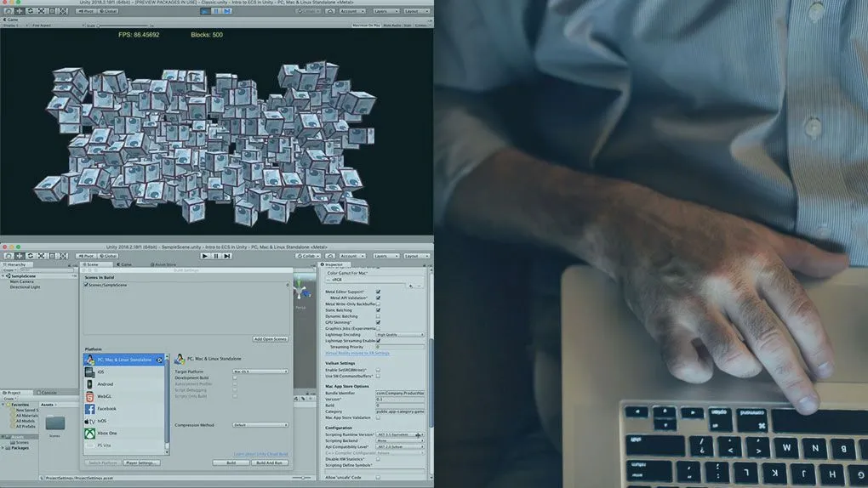868x488 pixels.
Task: Click the Build And Run button
Action: pos(269,463)
